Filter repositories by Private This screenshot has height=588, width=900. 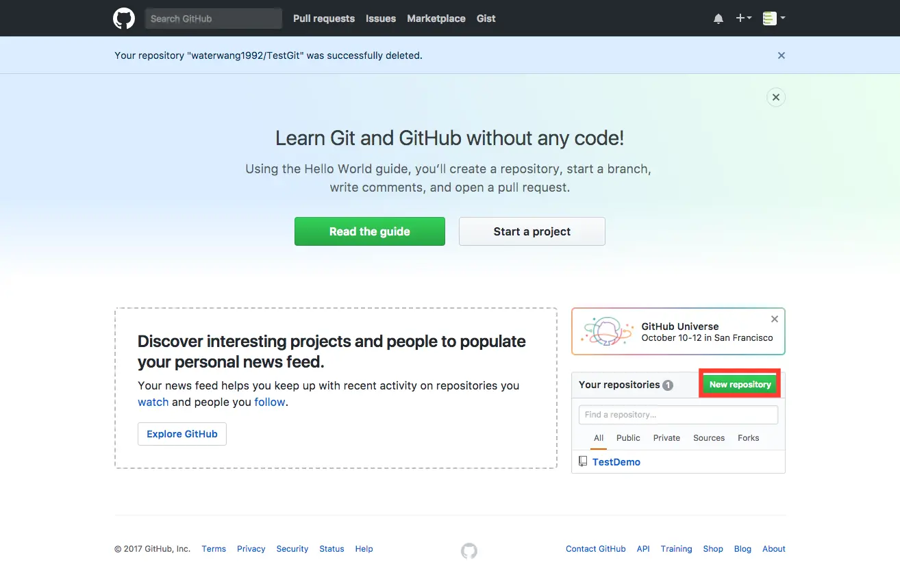click(666, 438)
